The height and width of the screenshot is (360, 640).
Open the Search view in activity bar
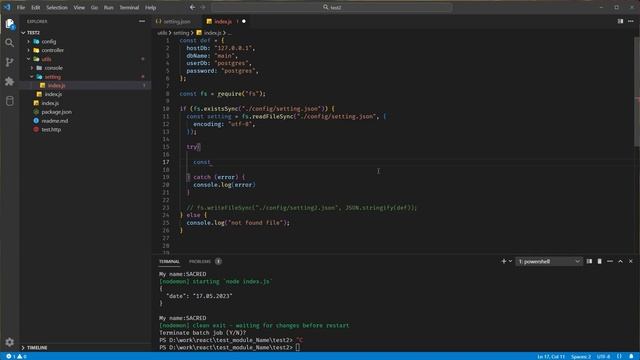pos(9,43)
